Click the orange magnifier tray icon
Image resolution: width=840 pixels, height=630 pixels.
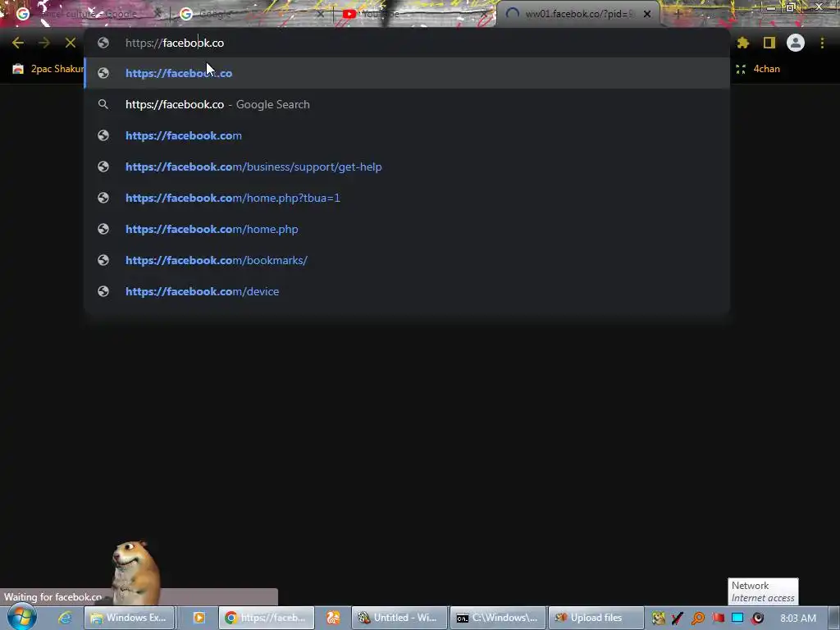(698, 618)
